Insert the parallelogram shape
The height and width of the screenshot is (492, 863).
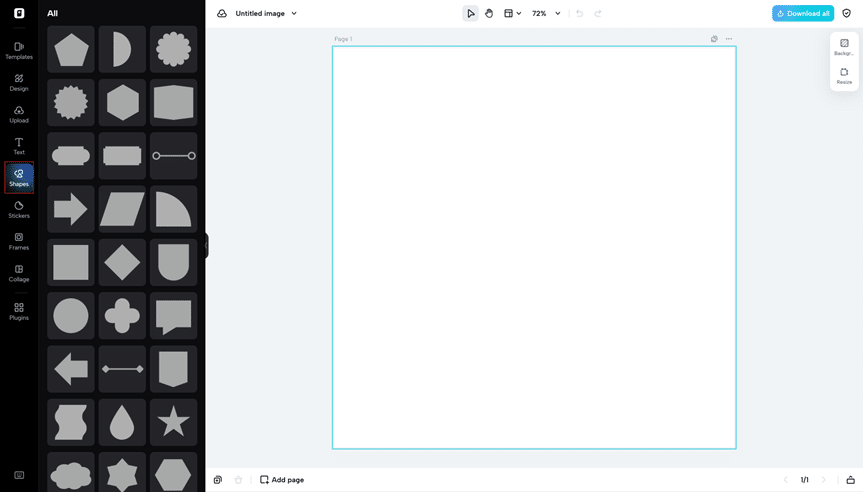[122, 209]
